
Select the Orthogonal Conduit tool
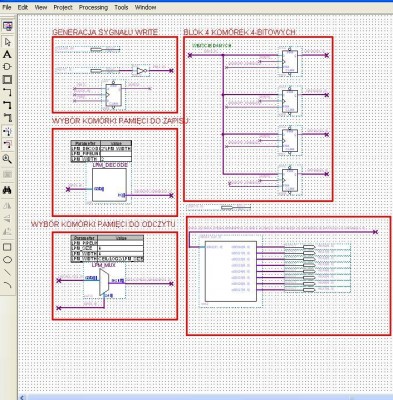click(x=7, y=117)
